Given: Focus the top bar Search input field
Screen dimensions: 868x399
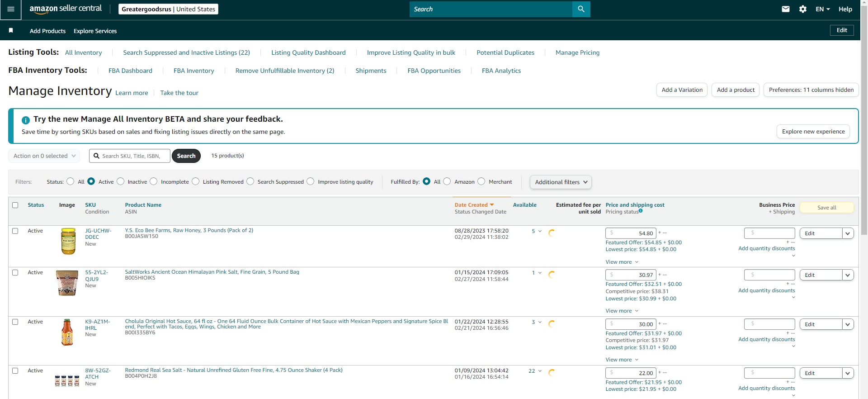Looking at the screenshot, I should tap(491, 9).
